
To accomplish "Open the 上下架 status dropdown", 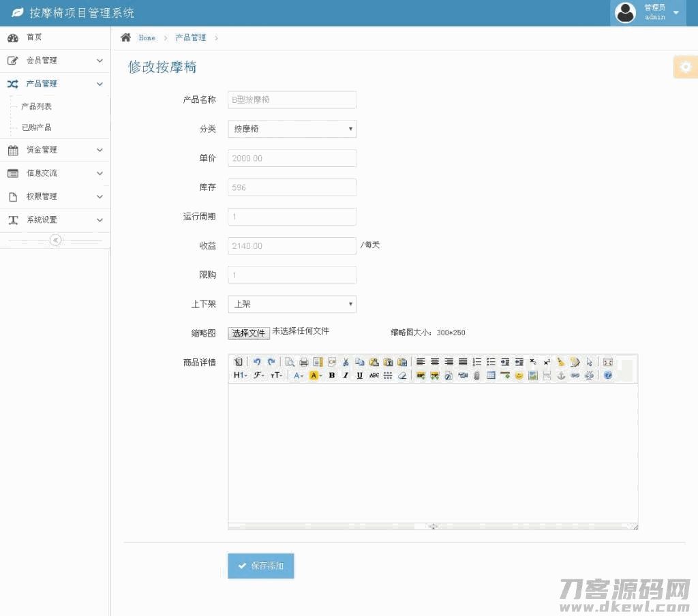I will 292,305.
